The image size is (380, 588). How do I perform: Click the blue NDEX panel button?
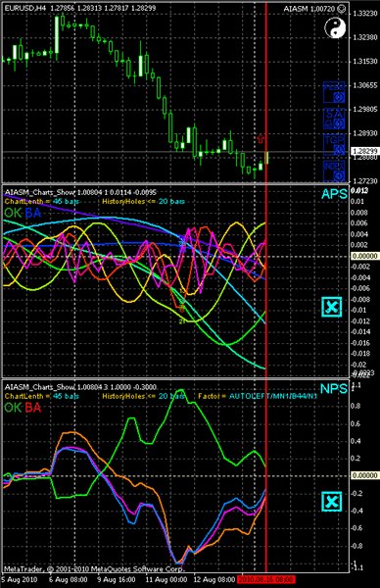pos(334,171)
